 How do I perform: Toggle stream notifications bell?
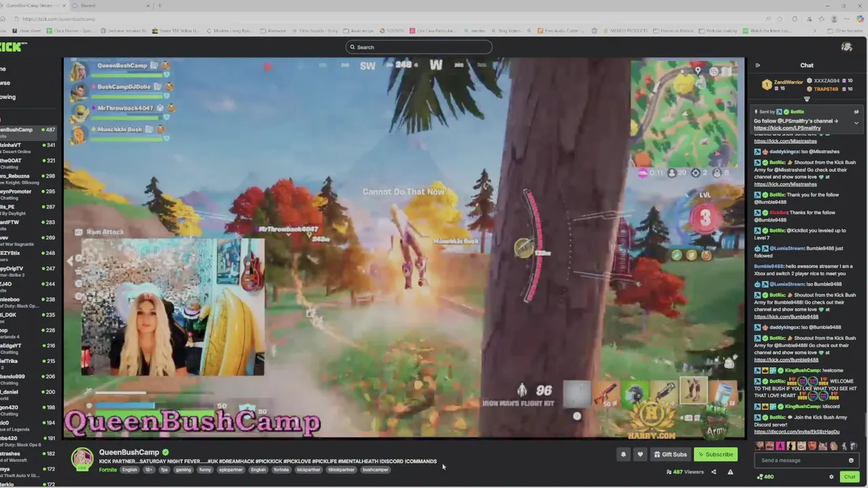point(623,454)
